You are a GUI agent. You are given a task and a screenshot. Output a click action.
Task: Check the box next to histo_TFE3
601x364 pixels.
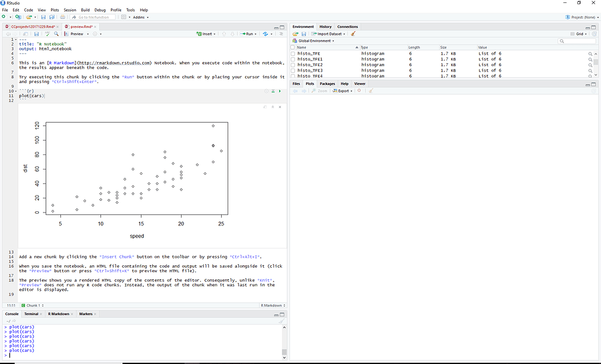(x=293, y=70)
